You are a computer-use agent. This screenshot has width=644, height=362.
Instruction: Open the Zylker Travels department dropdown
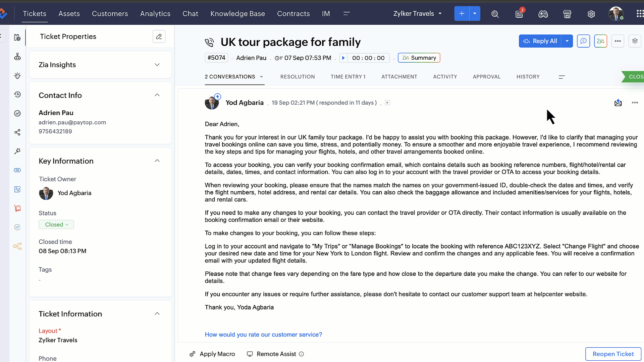pos(418,14)
